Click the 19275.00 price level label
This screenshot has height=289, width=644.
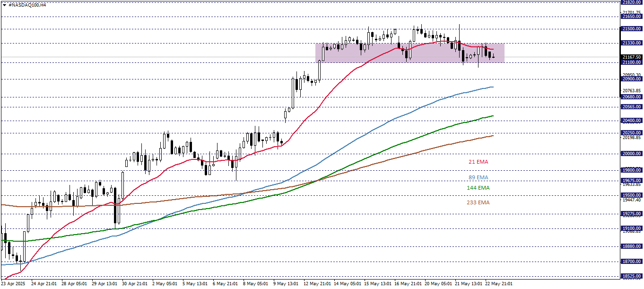[632, 214]
